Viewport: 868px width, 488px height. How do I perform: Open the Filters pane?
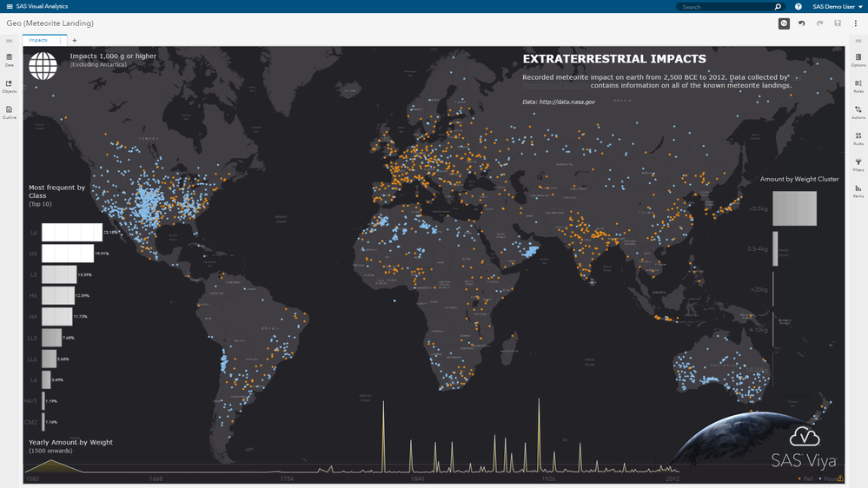pos(858,165)
